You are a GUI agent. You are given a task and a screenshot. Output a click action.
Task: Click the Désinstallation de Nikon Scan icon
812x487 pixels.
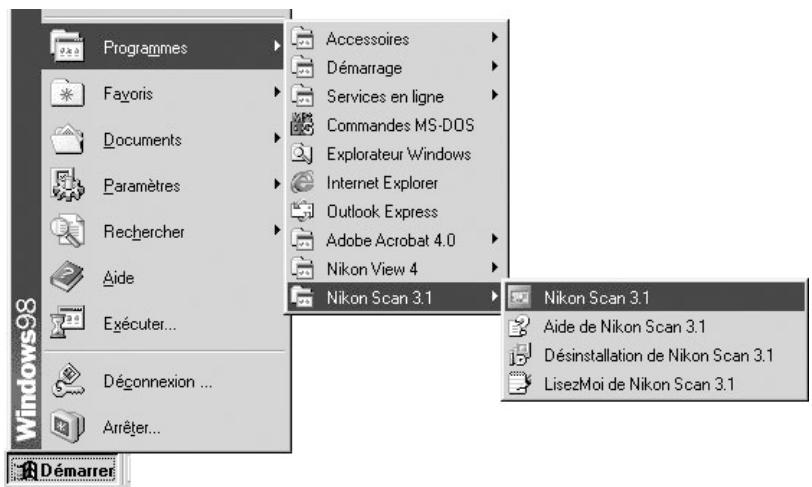point(519,355)
